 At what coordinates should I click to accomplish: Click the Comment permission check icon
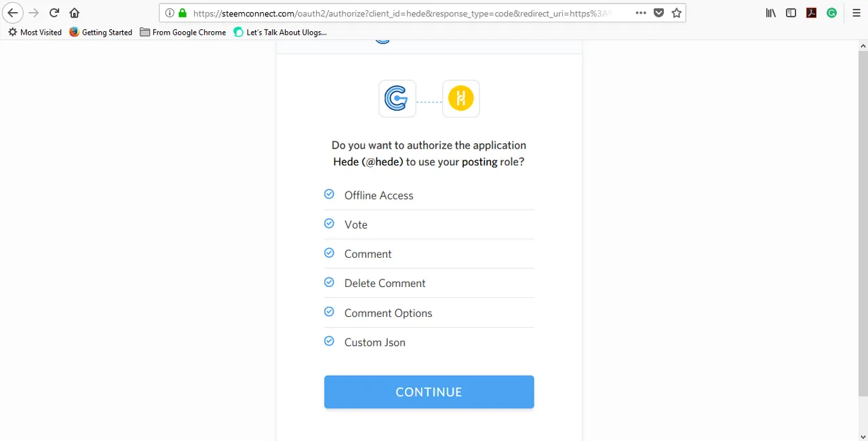(329, 253)
